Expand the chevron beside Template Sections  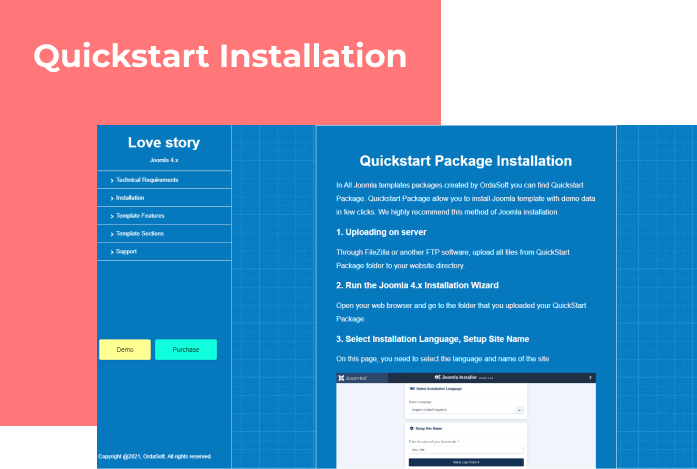112,234
